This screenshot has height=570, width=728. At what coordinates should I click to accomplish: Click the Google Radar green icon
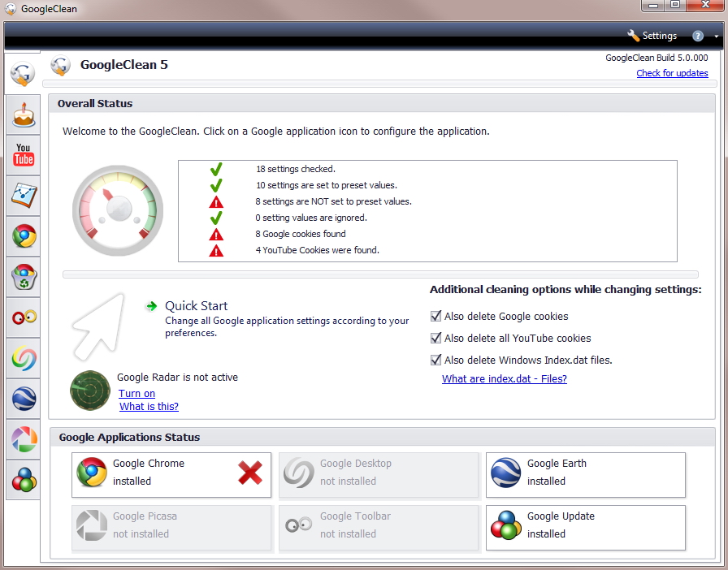(x=89, y=391)
